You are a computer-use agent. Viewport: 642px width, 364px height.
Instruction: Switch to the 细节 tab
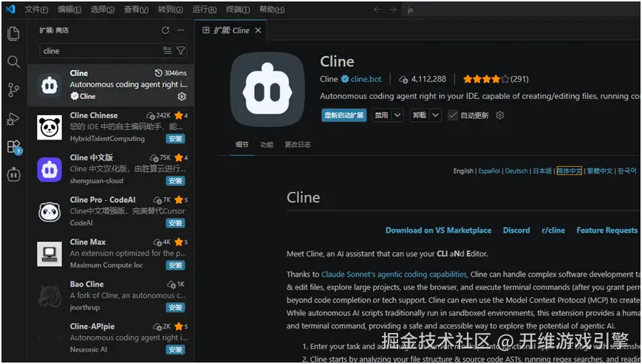point(242,145)
